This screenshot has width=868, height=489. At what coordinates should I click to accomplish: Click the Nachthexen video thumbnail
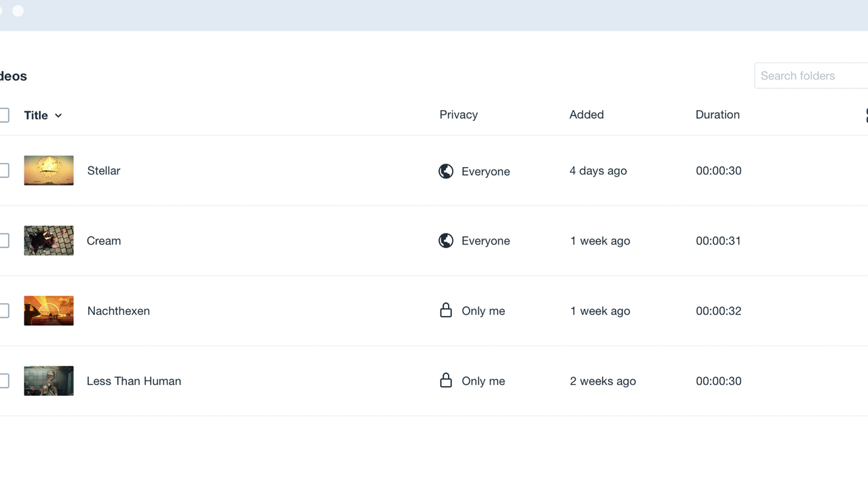coord(49,310)
